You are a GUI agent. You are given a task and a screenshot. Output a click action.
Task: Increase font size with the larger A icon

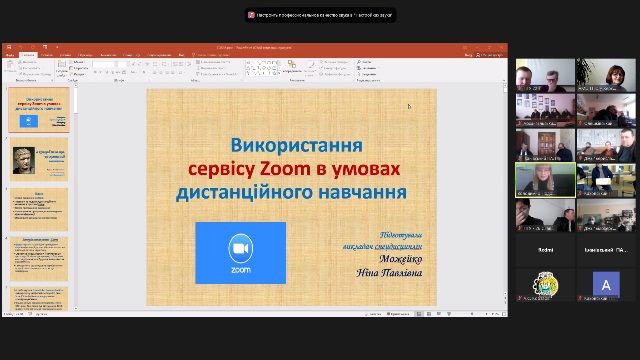[133, 64]
